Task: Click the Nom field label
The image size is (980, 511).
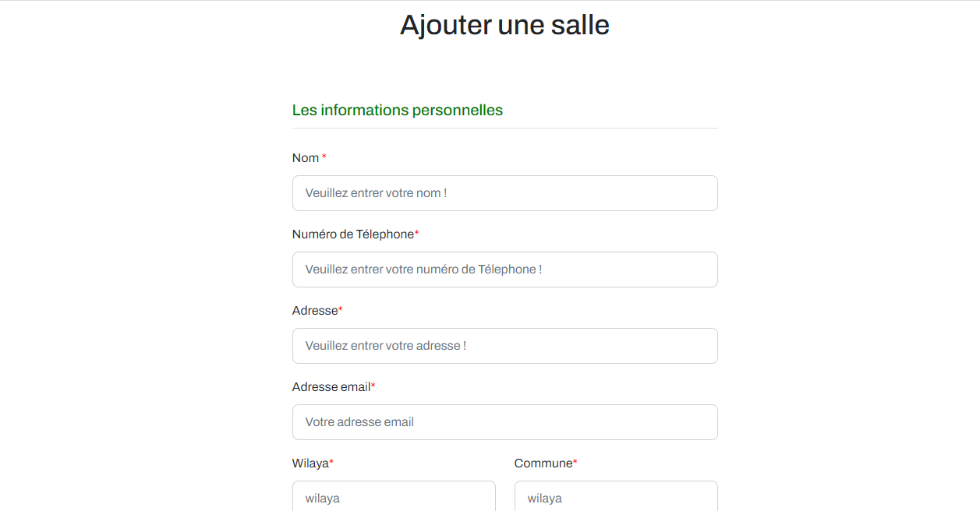Action: pyautogui.click(x=306, y=158)
